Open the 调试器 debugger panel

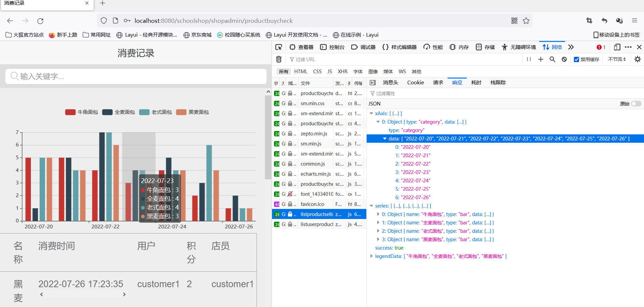[363, 47]
